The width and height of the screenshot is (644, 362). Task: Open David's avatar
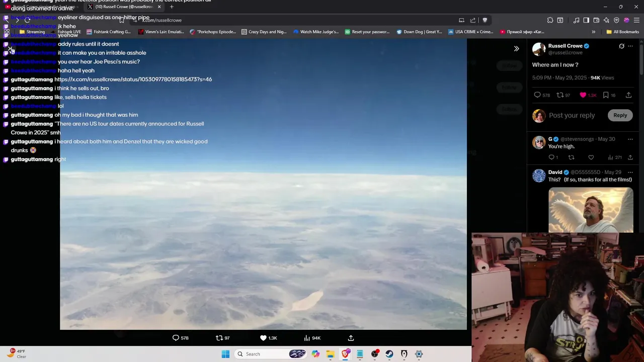(x=539, y=175)
